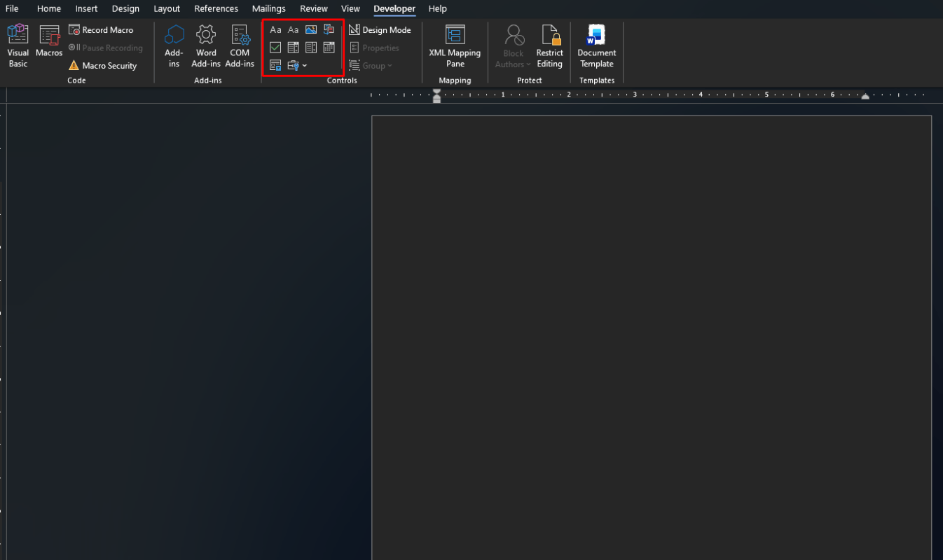
Task: Open the Add-ins store button
Action: (x=174, y=45)
